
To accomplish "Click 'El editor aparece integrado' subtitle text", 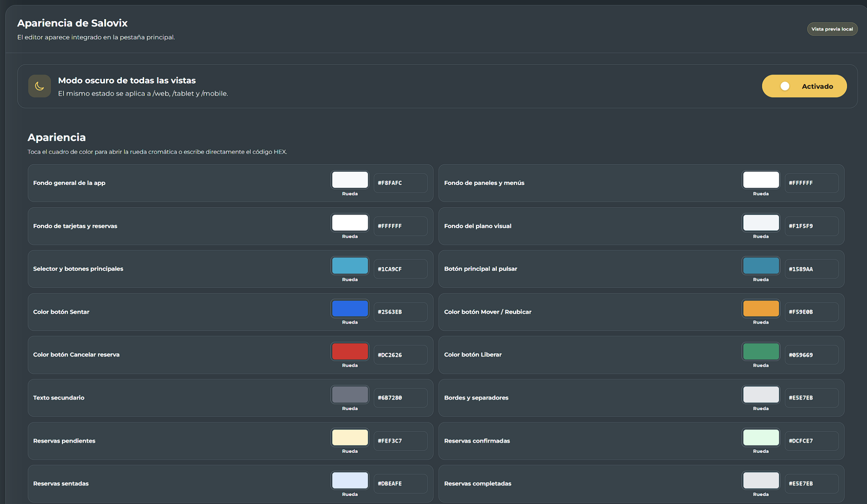I will (96, 37).
